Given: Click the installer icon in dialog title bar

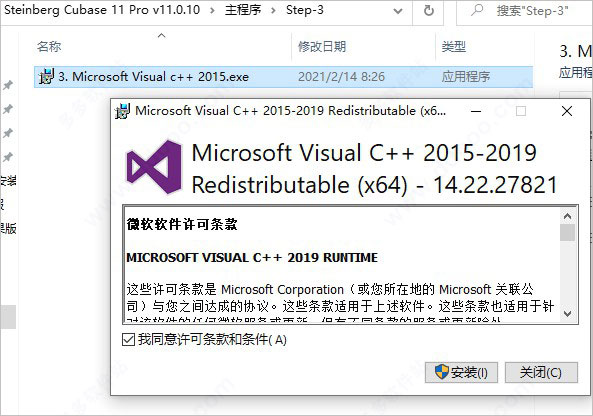Looking at the screenshot, I should tap(123, 111).
